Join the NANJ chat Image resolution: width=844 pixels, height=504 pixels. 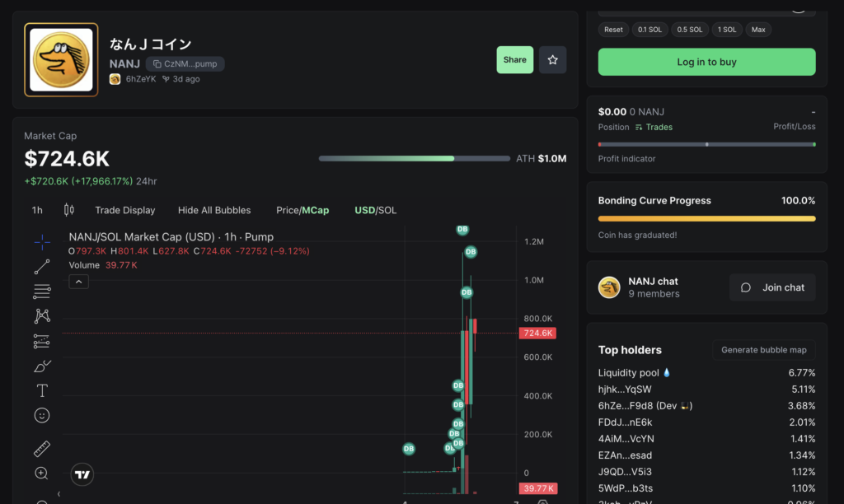point(772,287)
